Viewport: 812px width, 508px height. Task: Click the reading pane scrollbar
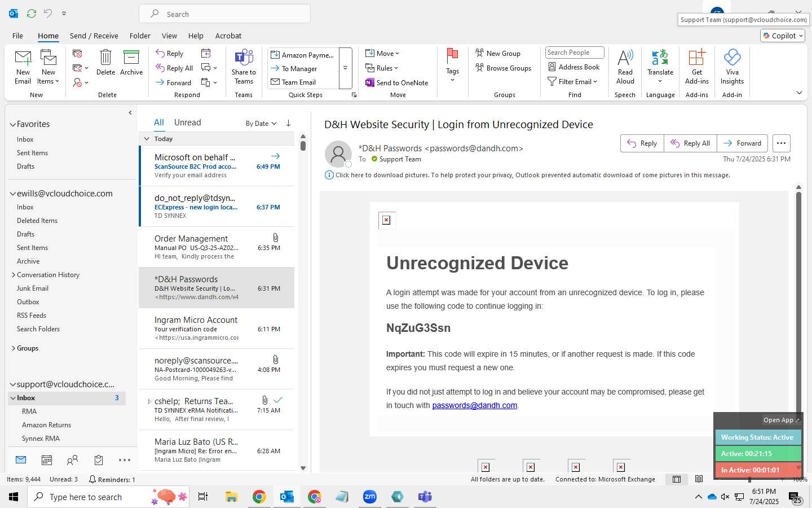(798, 305)
